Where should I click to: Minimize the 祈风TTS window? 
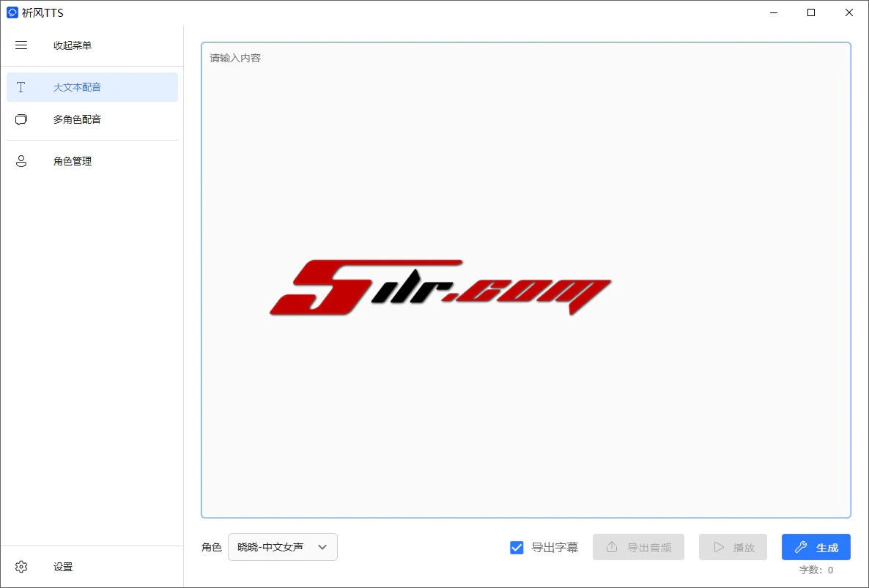tap(774, 12)
